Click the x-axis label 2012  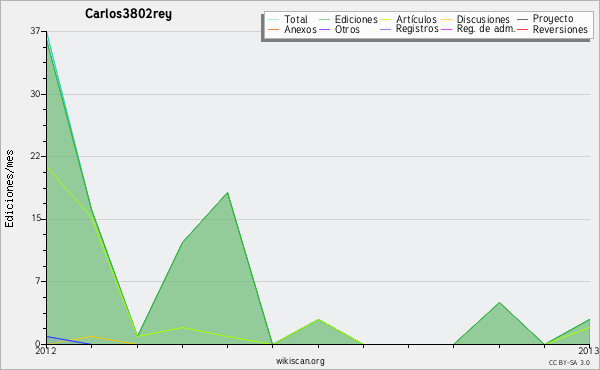click(46, 351)
